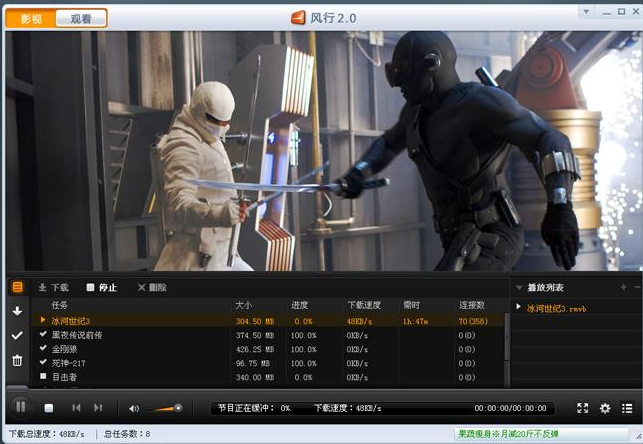Sort by the 大小 column header

(x=244, y=305)
